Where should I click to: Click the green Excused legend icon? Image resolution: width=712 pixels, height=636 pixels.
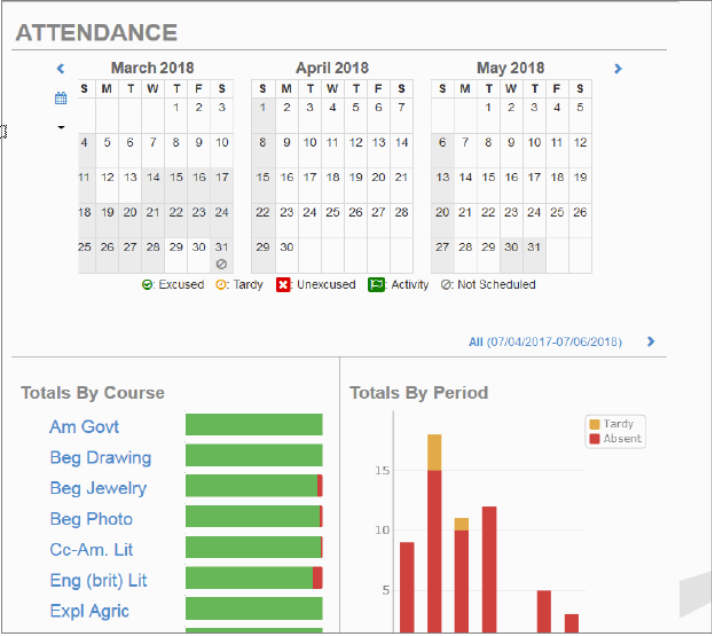pos(147,285)
